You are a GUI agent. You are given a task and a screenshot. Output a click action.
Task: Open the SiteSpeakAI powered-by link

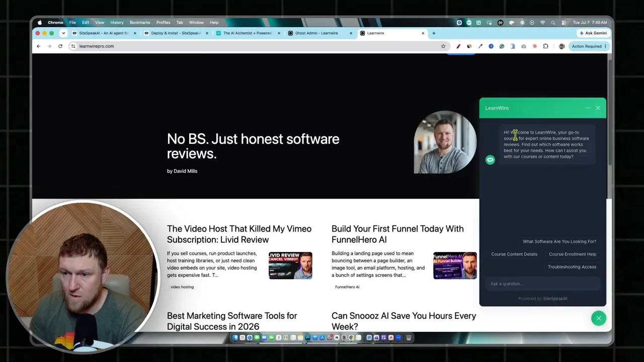click(x=555, y=299)
